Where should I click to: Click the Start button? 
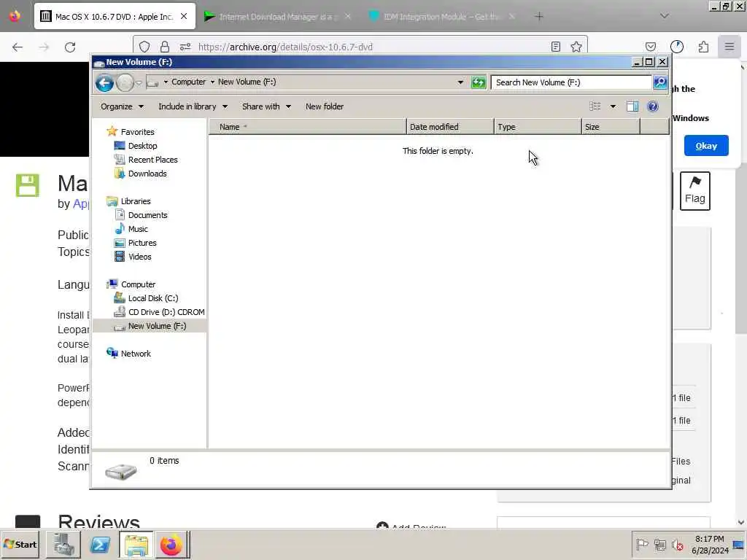pos(20,544)
